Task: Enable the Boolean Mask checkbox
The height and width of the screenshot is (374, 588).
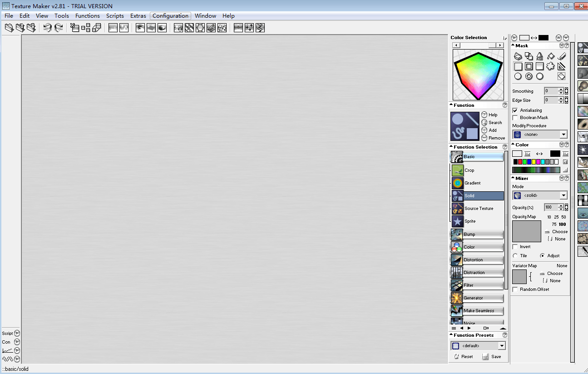Action: coord(515,117)
